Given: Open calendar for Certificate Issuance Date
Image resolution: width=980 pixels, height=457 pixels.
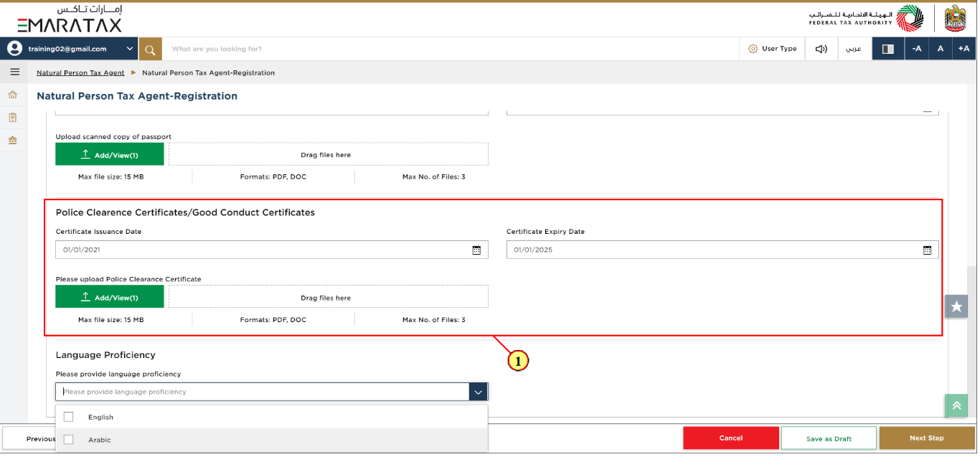Looking at the screenshot, I should click(476, 250).
